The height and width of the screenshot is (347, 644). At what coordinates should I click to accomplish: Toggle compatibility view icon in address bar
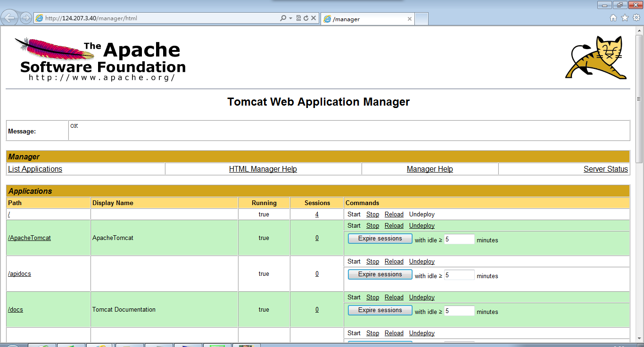point(298,18)
